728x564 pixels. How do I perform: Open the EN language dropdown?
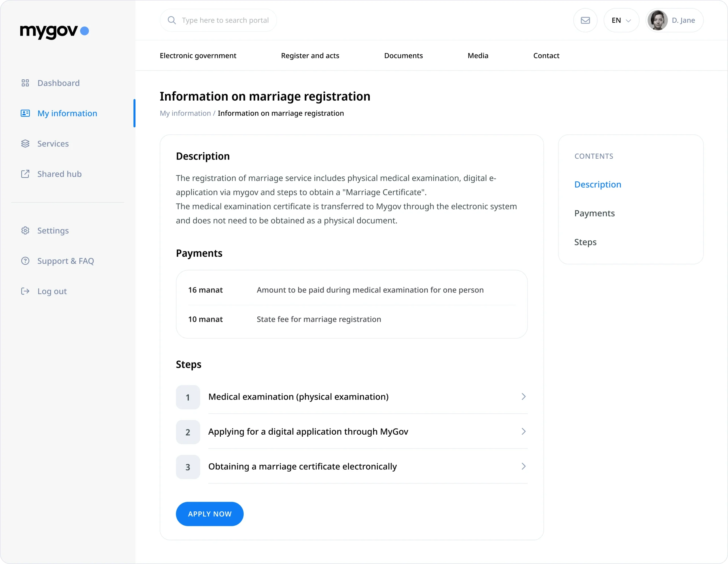pos(621,20)
